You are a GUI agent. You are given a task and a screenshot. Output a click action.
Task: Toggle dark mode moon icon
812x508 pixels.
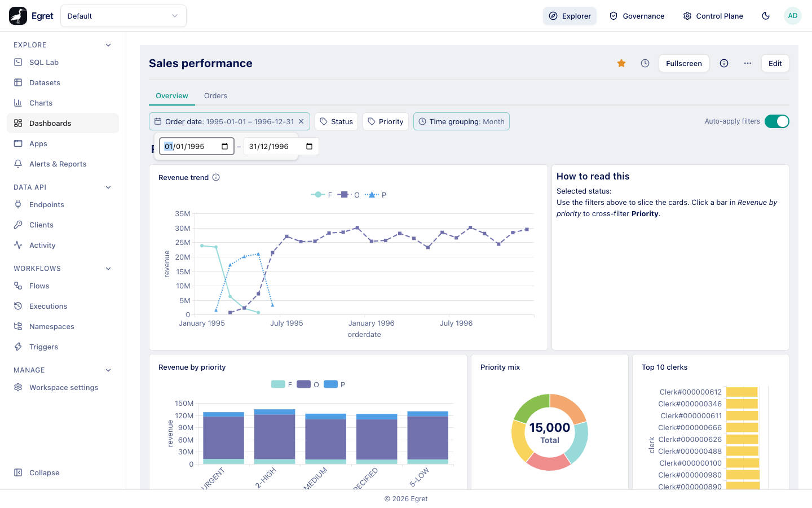tap(766, 16)
